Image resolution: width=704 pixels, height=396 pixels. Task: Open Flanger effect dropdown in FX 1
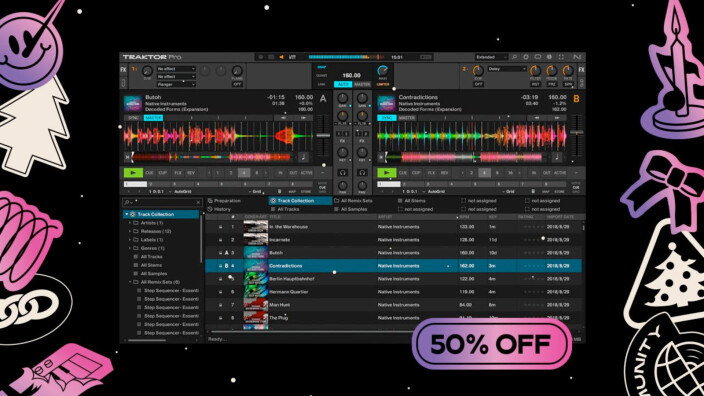pos(176,84)
